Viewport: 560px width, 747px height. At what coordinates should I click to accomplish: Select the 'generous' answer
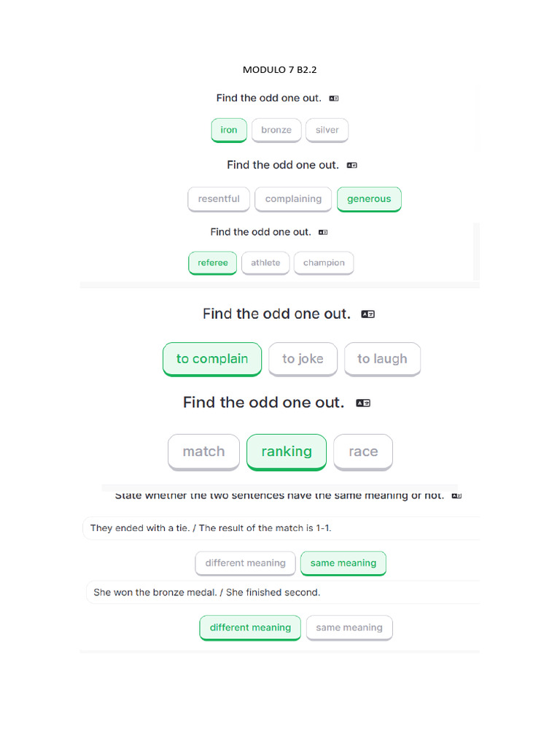click(369, 198)
